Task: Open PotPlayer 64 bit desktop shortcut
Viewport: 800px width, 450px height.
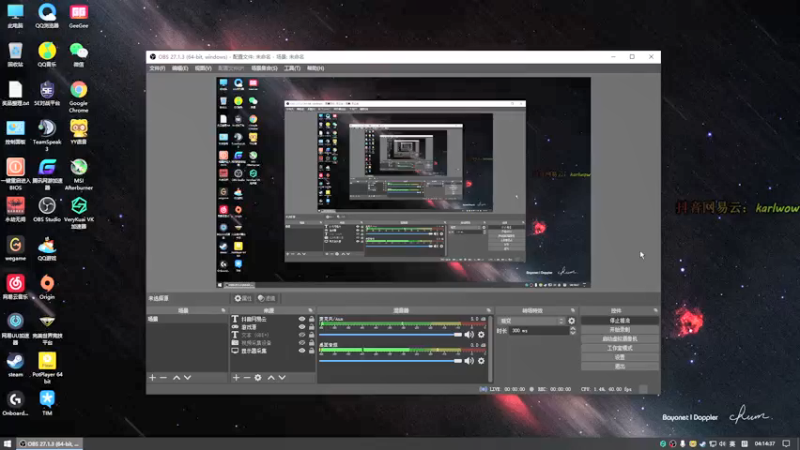Action: click(x=46, y=368)
